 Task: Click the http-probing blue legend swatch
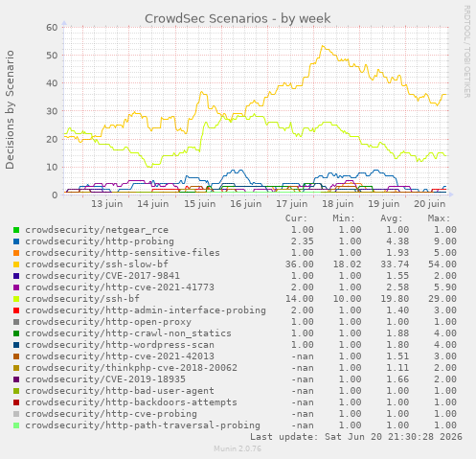(x=16, y=241)
